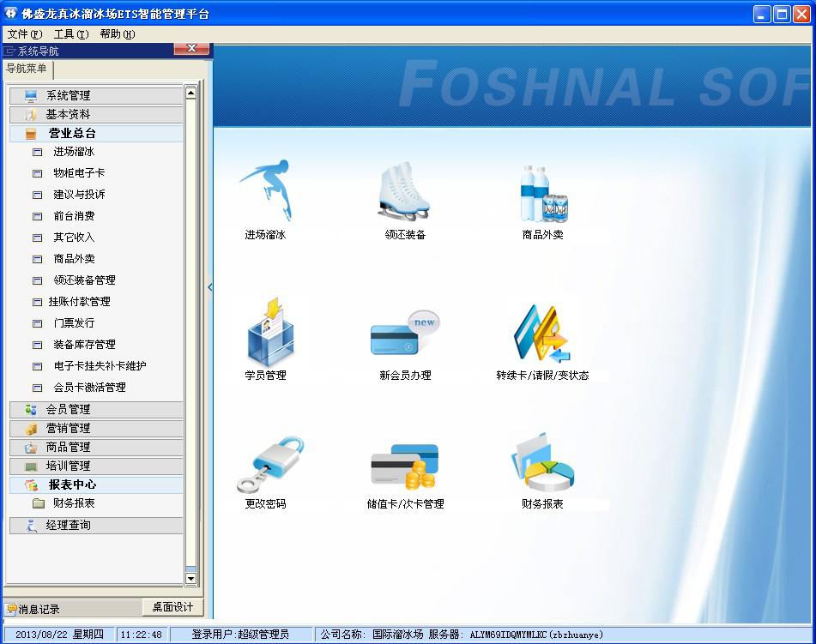Click the time 11:22:48 in status bar
The width and height of the screenshot is (816, 644).
[142, 635]
